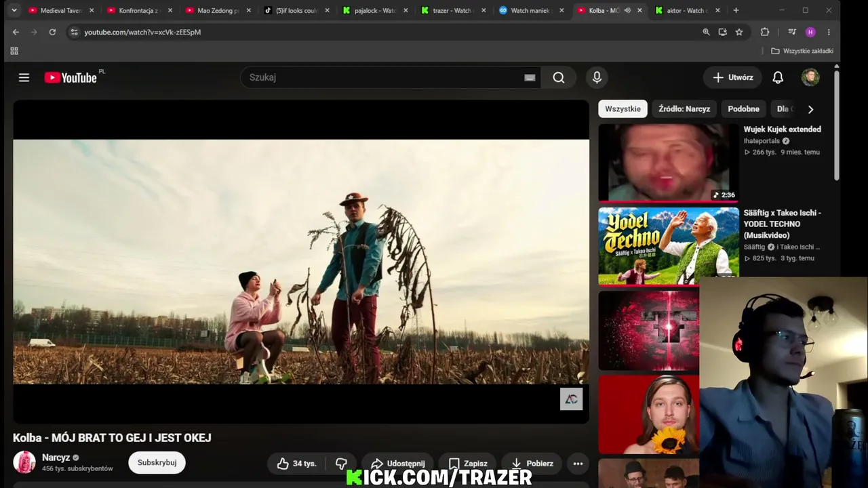Save the video with Zapisz
This screenshot has height=488, width=868.
[468, 464]
